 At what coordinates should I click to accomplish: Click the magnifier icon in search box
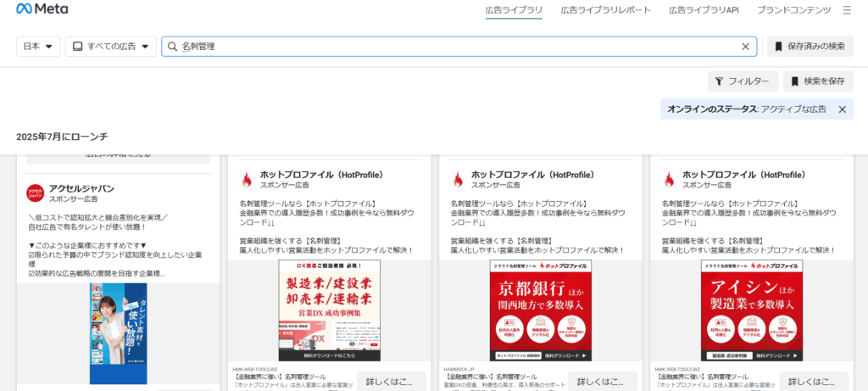(172, 47)
